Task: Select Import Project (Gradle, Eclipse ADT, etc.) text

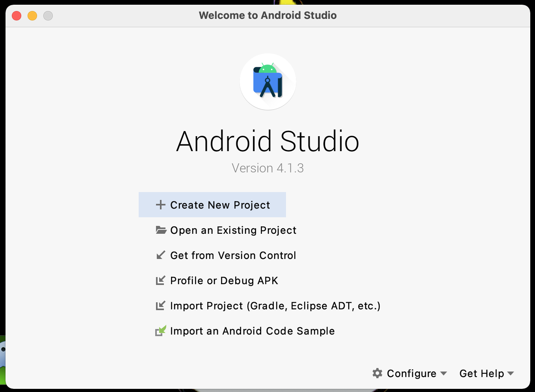Action: pyautogui.click(x=275, y=306)
